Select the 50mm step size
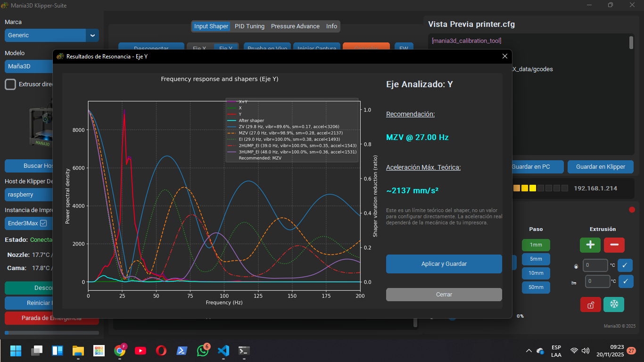 tap(536, 287)
